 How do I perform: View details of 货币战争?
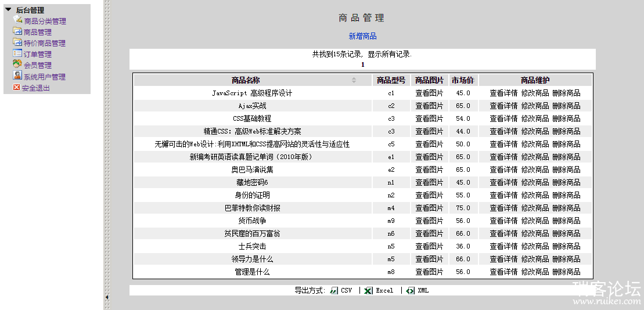(x=503, y=221)
